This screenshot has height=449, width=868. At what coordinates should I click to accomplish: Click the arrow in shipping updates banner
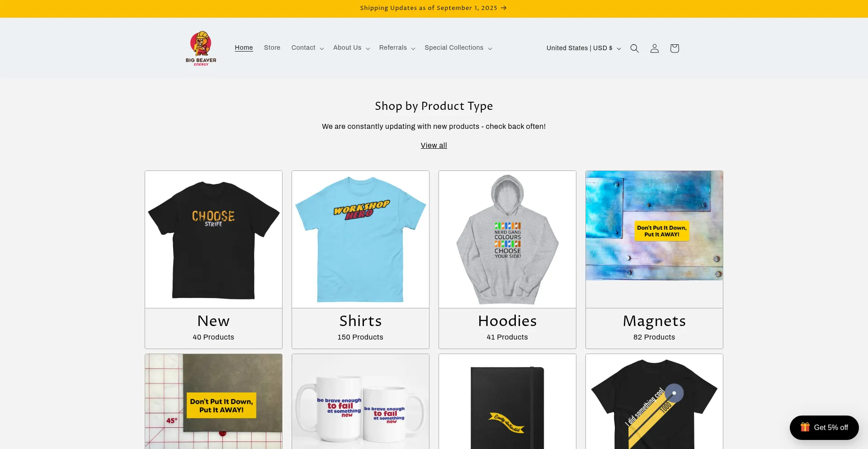pos(504,8)
